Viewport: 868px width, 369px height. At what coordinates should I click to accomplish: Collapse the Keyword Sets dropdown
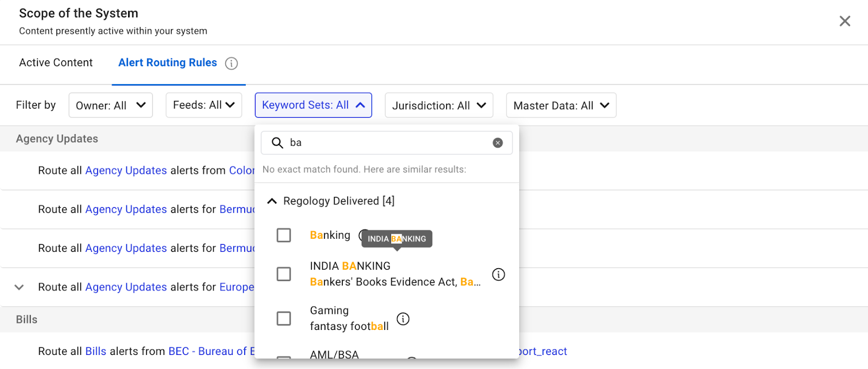(313, 105)
